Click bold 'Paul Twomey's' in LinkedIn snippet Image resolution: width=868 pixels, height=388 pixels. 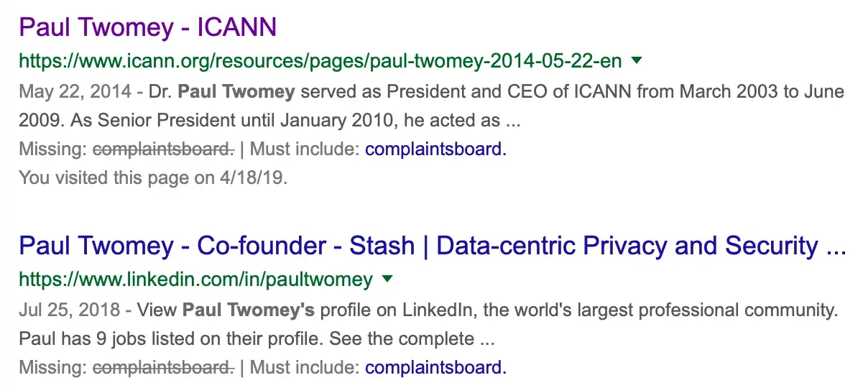248,310
